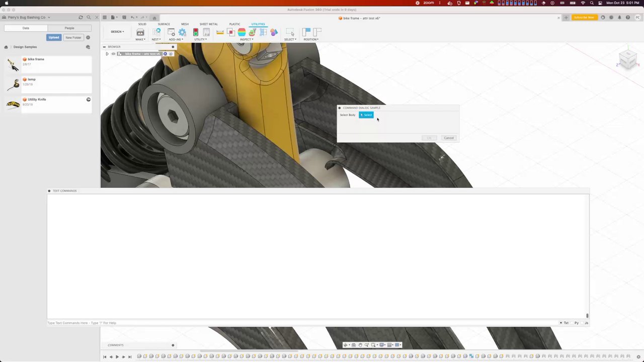Expand the bike frame browser tree node

click(x=107, y=54)
